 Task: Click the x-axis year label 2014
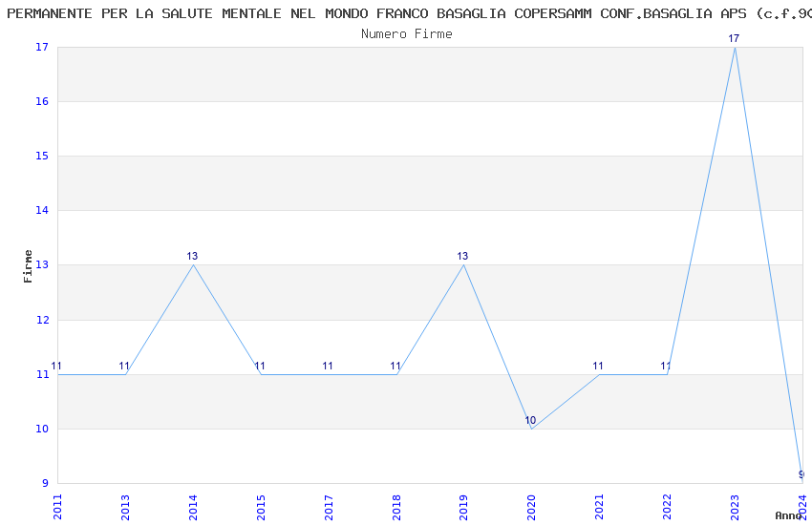(193, 507)
